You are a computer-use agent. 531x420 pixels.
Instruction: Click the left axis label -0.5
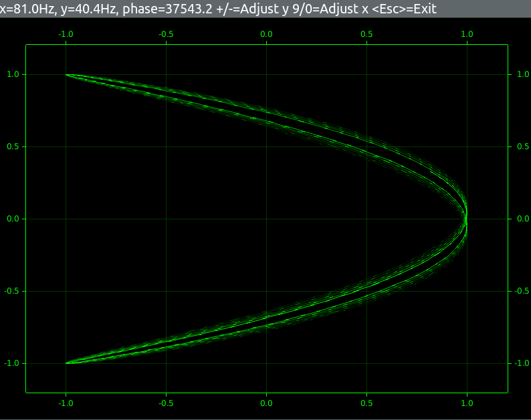[x=11, y=292]
